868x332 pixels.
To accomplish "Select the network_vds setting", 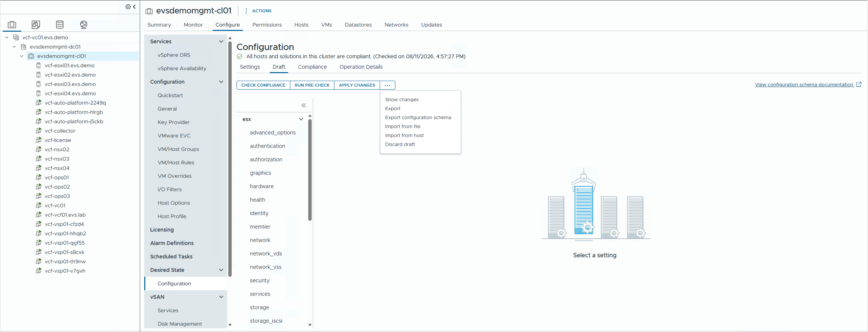I will click(266, 254).
